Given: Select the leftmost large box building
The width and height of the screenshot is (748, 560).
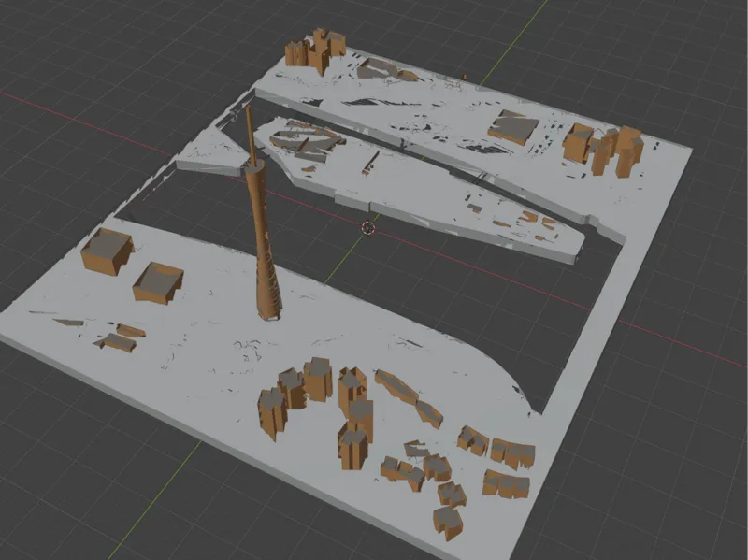Looking at the screenshot, I should pos(107,251).
